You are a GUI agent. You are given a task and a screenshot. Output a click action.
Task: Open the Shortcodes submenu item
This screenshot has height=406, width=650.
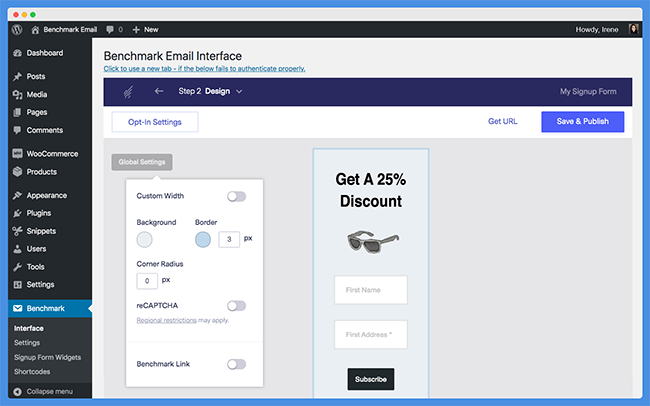(32, 372)
